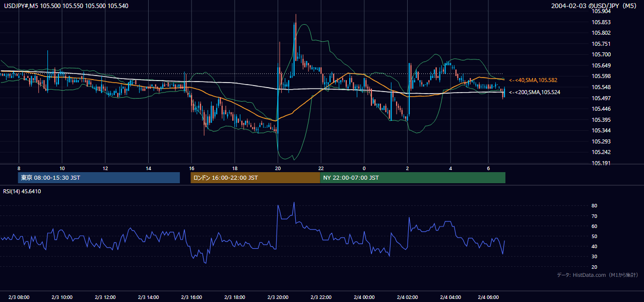
Task: Click price axis value 105.242
Action: pos(601,152)
